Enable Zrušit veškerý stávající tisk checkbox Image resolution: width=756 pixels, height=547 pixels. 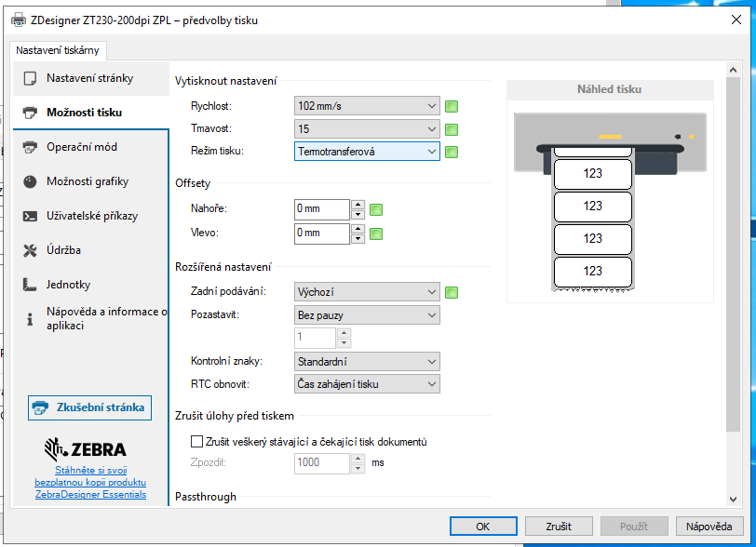[196, 442]
